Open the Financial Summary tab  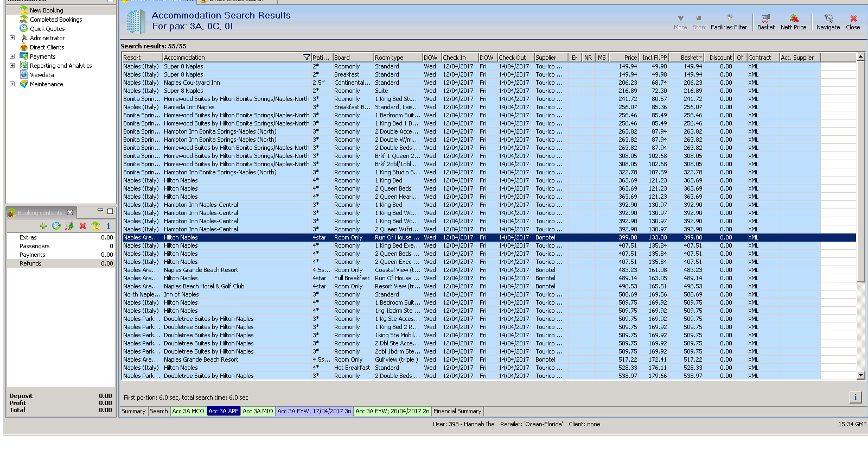point(457,411)
